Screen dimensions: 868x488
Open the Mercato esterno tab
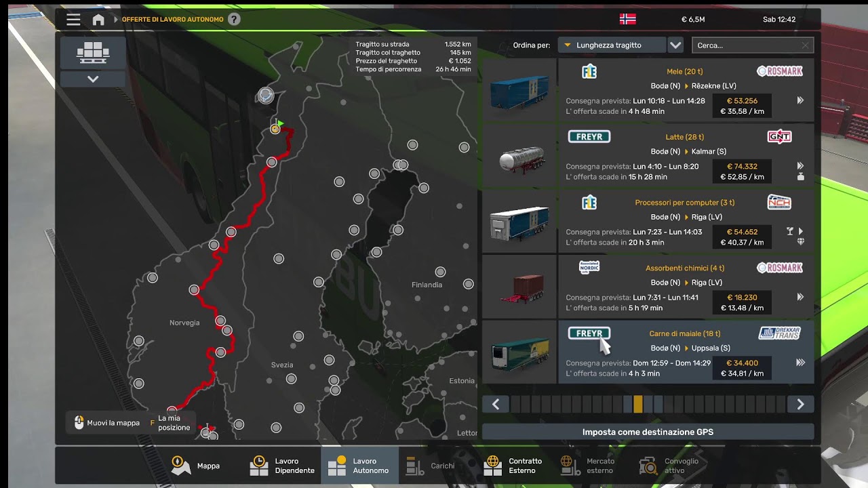pyautogui.click(x=589, y=466)
